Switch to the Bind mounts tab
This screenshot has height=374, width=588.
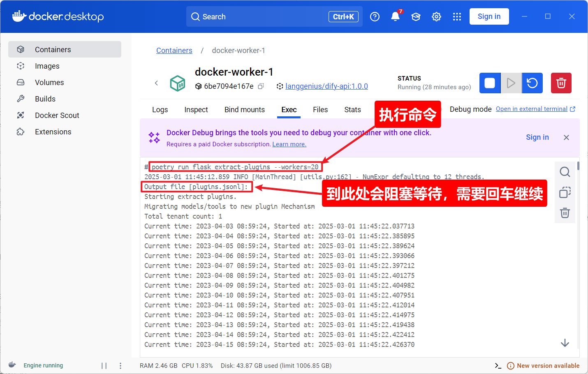point(245,110)
